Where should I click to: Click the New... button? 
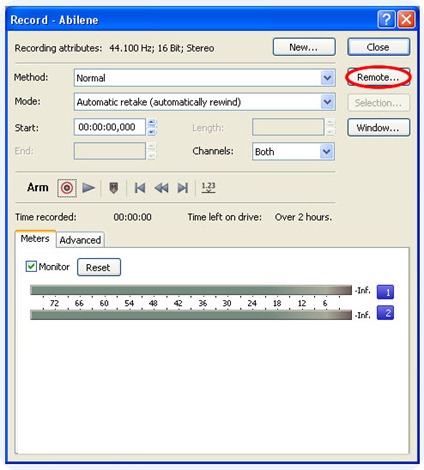(304, 47)
